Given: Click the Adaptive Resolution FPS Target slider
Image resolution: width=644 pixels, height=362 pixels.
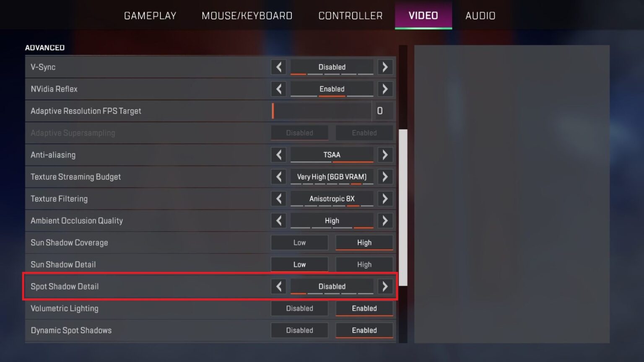Looking at the screenshot, I should coord(321,111).
